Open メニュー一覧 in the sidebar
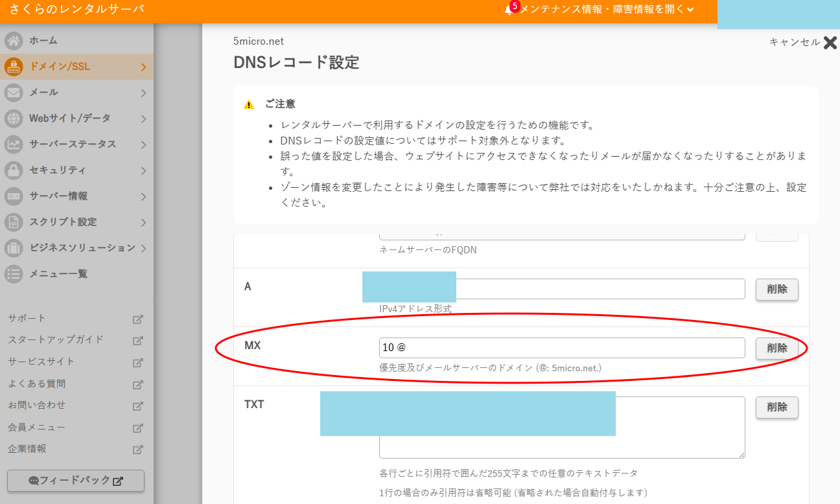 click(x=58, y=274)
